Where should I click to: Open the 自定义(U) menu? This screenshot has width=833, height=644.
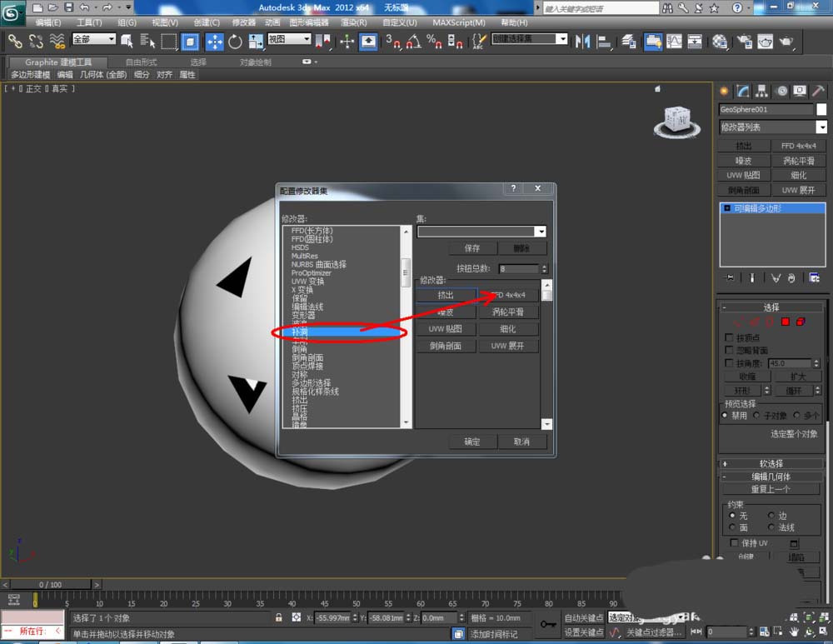[x=402, y=22]
